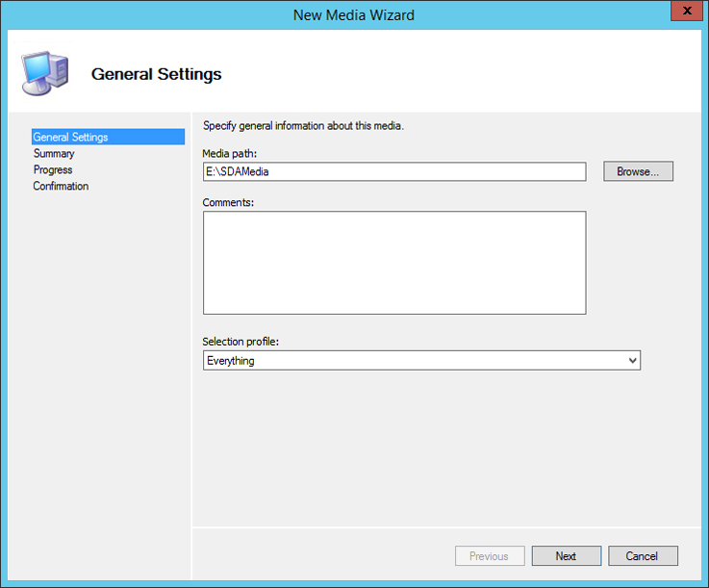
Task: Select the Progress step in the sidebar
Action: 53,170
